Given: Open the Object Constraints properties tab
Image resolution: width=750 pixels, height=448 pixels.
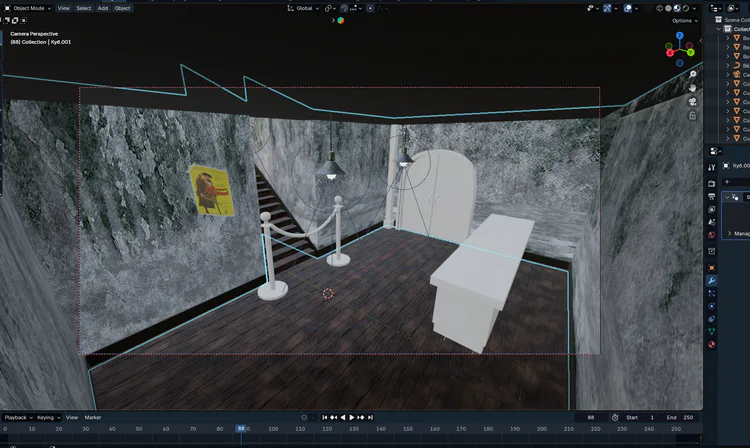Looking at the screenshot, I should coord(712,319).
